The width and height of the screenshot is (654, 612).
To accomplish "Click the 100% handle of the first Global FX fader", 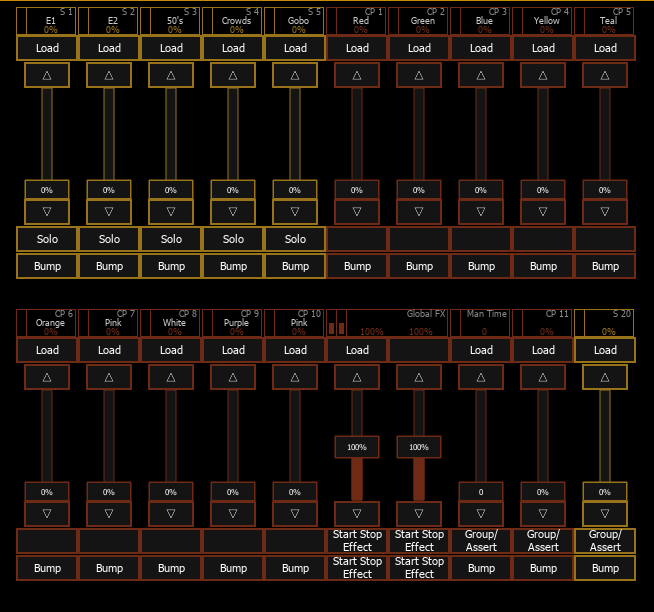I will tap(357, 447).
